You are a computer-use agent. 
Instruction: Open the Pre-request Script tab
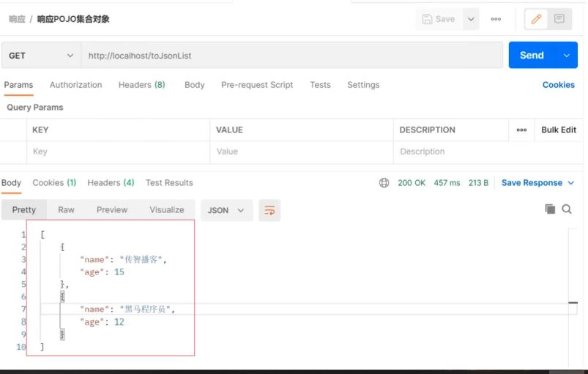pyautogui.click(x=257, y=85)
